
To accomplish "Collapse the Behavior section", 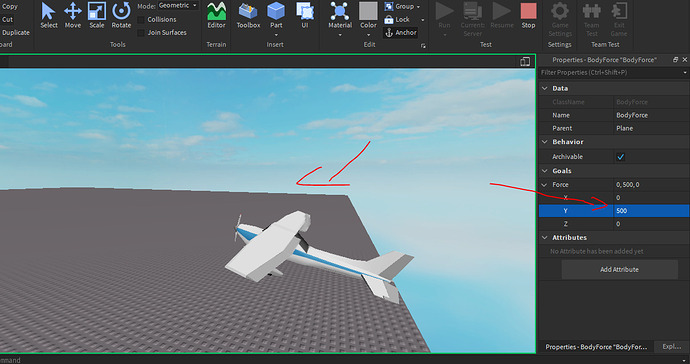I will pyautogui.click(x=545, y=142).
